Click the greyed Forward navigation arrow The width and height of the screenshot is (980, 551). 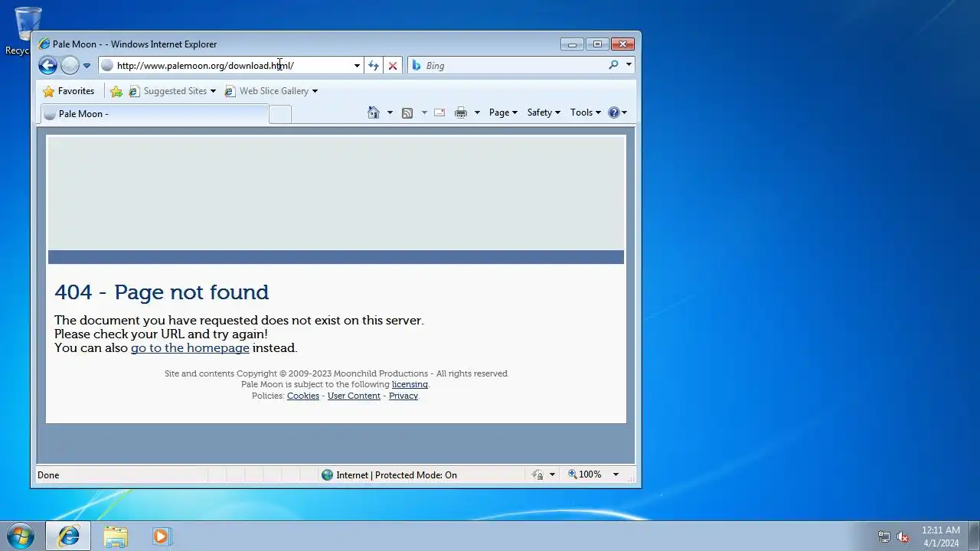pyautogui.click(x=70, y=66)
